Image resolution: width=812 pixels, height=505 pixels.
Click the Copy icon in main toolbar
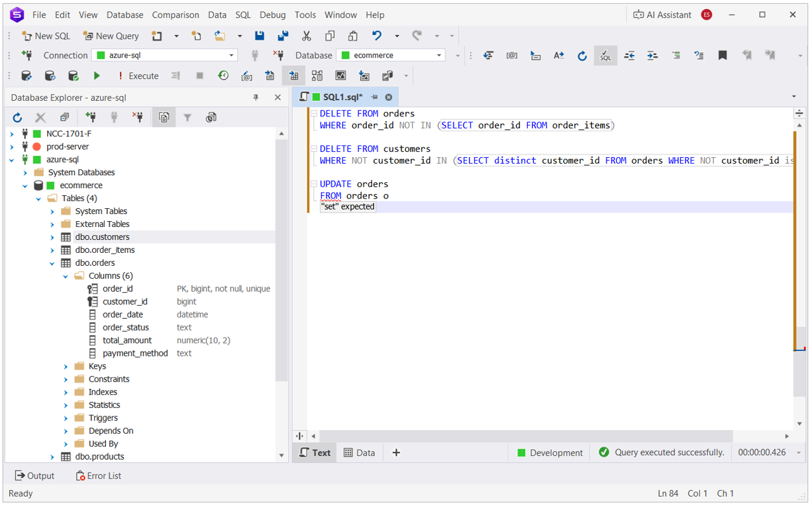pos(329,36)
